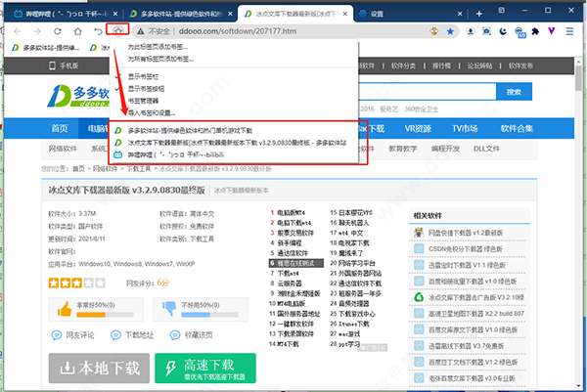Close the ad list with its X

pos(383,348)
